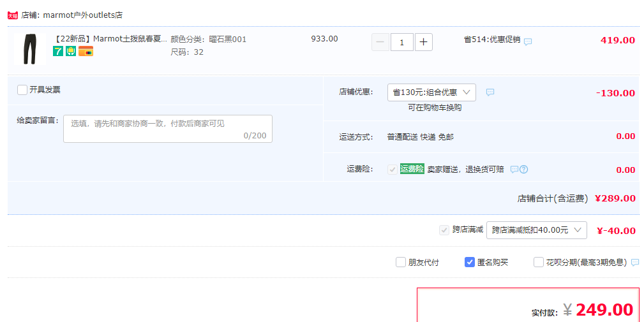Viewport: 644px width, 322px height.
Task: Decrease quantity with the minus button
Action: click(x=380, y=42)
